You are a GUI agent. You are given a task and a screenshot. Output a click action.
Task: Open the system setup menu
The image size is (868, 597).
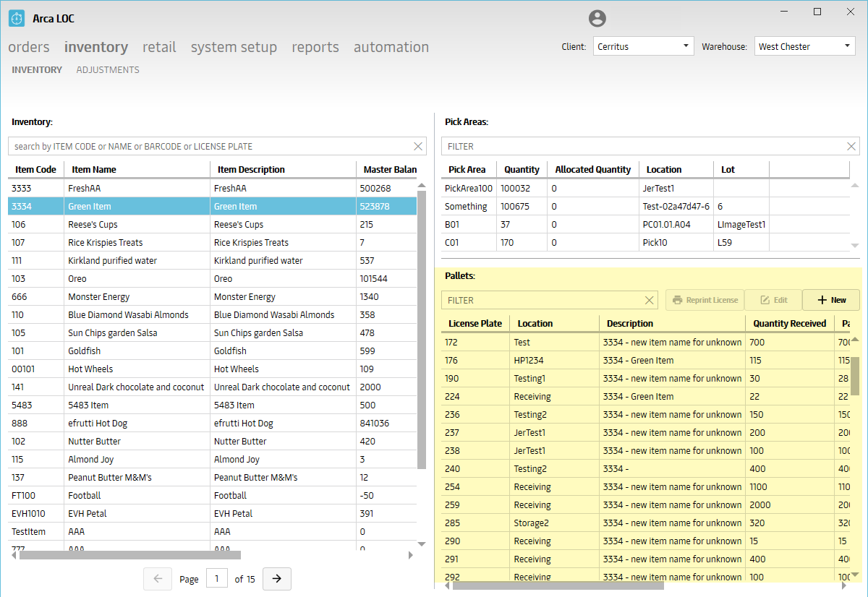click(x=234, y=47)
